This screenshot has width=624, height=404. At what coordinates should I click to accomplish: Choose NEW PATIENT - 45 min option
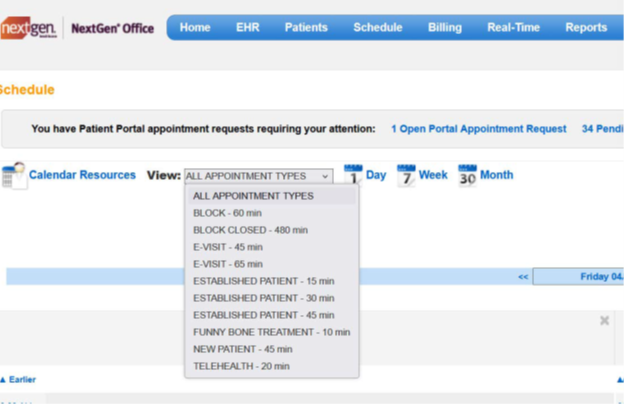[242, 349]
